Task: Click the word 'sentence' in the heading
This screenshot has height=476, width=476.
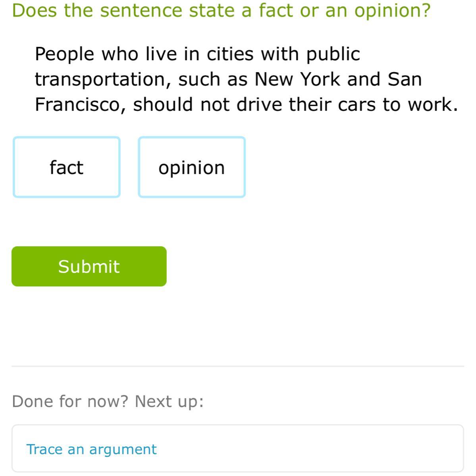Action: click(x=142, y=10)
